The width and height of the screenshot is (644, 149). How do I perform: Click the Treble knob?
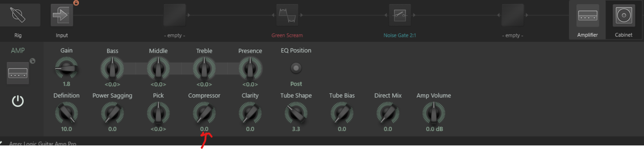tap(204, 68)
